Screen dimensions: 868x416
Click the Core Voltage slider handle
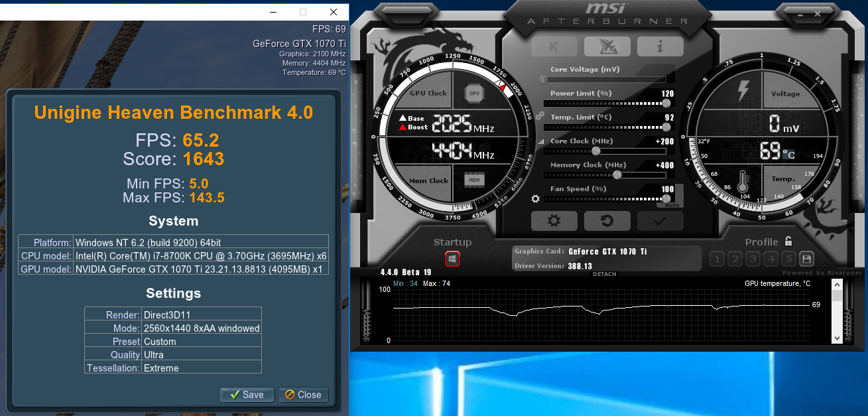coord(544,79)
